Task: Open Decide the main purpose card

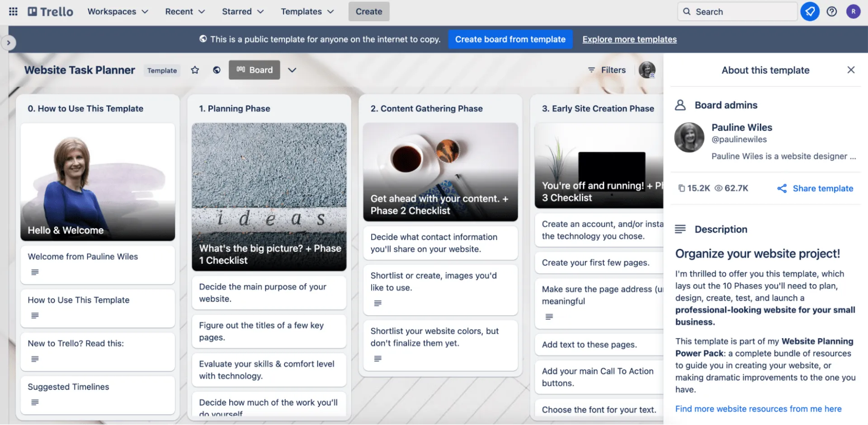Action: (269, 293)
